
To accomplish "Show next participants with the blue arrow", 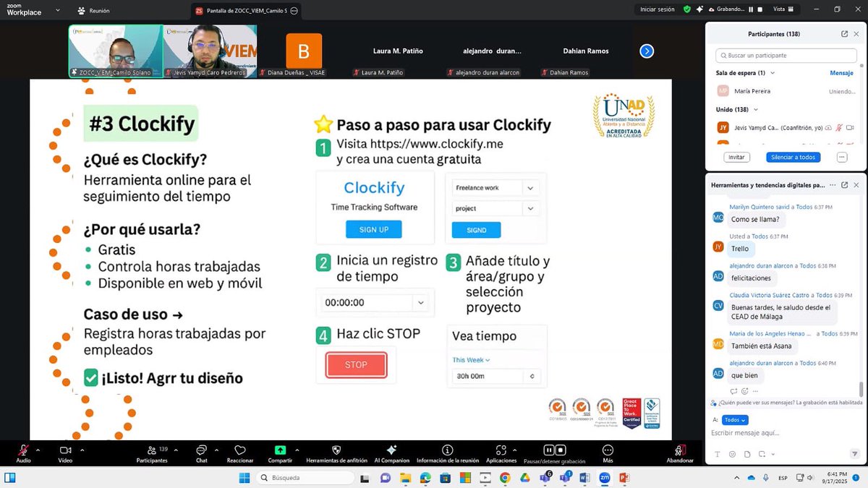I will click(647, 51).
